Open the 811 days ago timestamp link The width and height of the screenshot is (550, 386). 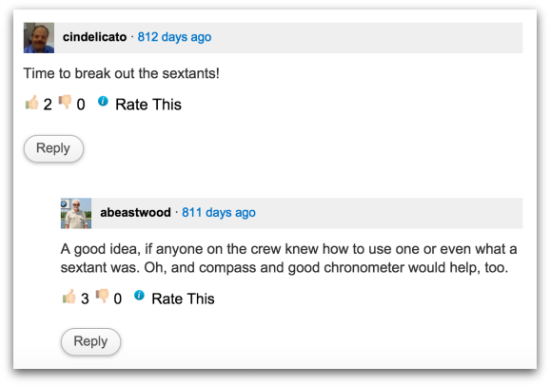tap(219, 213)
